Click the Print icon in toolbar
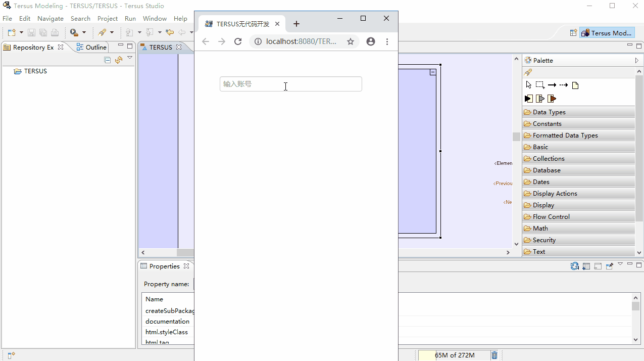 point(55,32)
